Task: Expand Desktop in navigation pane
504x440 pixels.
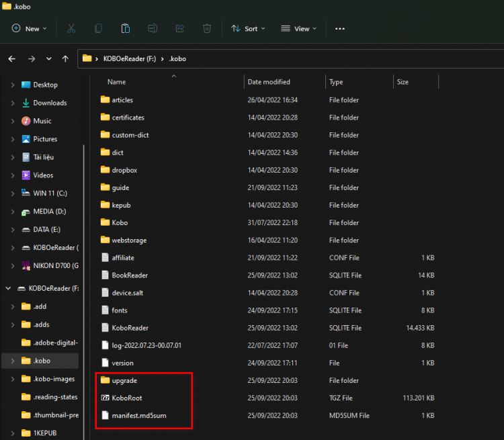Action: coord(13,85)
